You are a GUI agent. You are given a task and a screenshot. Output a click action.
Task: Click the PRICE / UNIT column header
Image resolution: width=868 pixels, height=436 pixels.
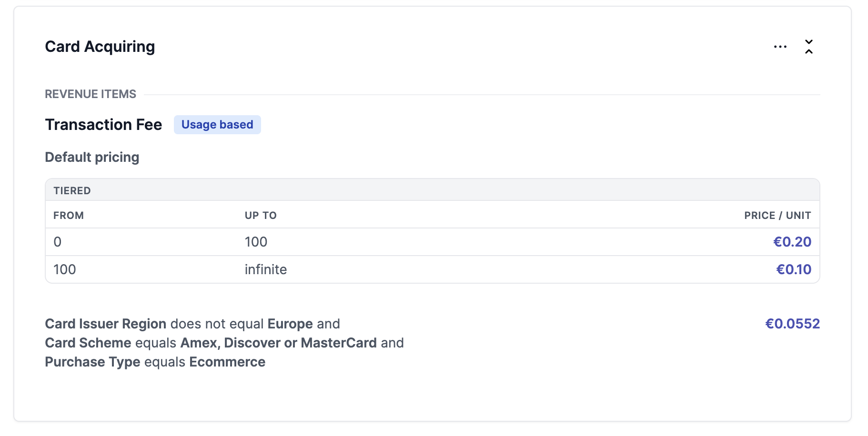click(777, 215)
